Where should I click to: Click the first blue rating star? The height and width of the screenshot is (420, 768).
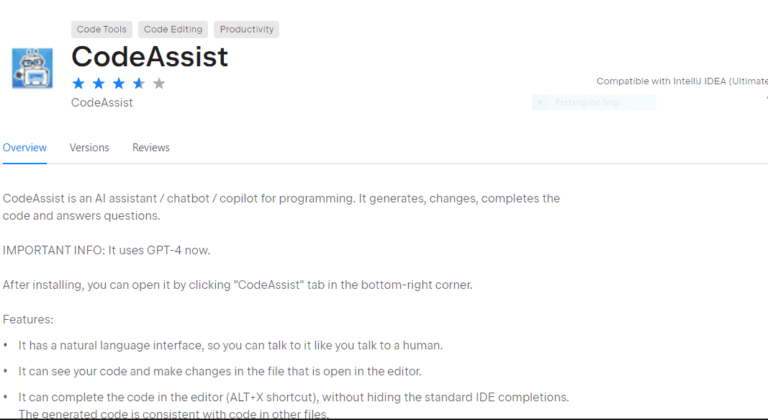click(x=78, y=83)
